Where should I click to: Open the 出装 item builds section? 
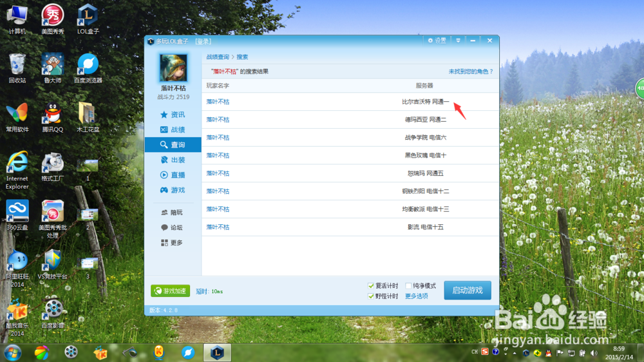coord(173,160)
